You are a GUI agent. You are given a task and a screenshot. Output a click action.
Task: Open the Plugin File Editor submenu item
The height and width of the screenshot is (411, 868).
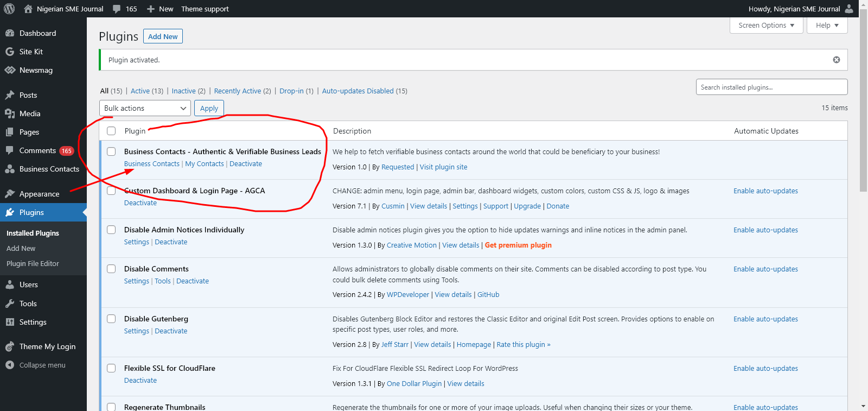coord(33,263)
